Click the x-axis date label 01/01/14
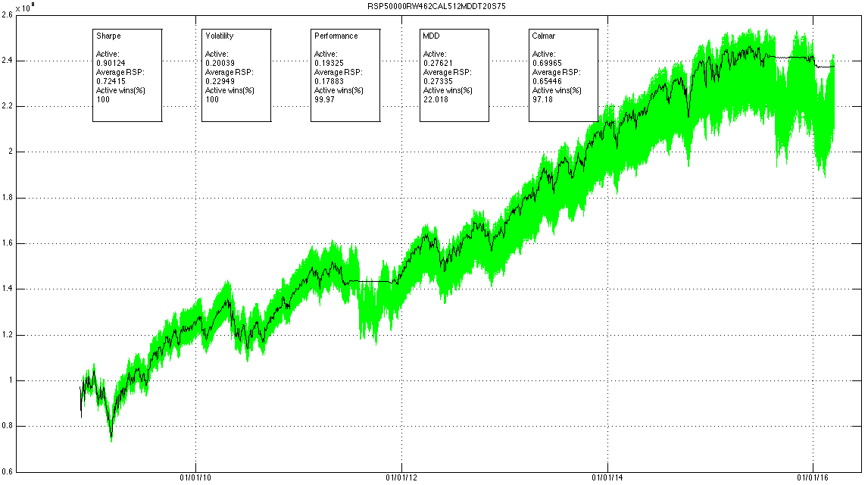Viewport: 868px width, 485px height. (607, 478)
